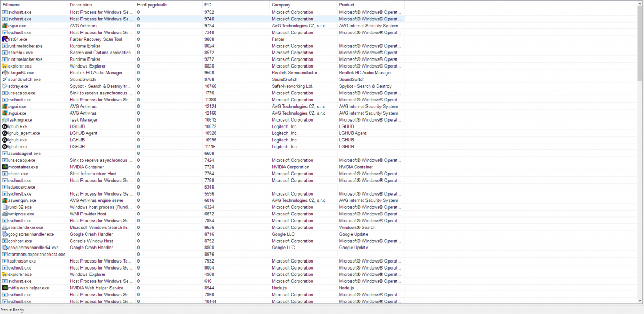This screenshot has height=314, width=644.
Task: Click the nvidia web helper.exe icon
Action: coord(5,288)
